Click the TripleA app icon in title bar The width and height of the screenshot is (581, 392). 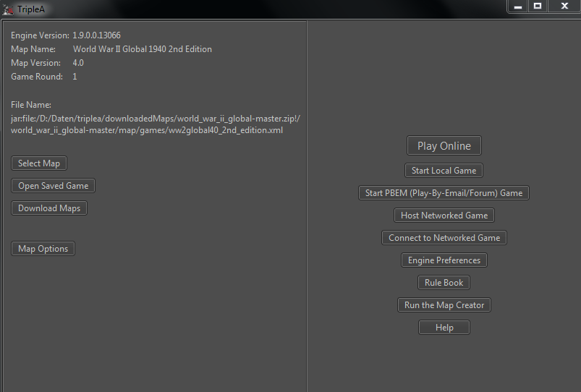tap(8, 9)
